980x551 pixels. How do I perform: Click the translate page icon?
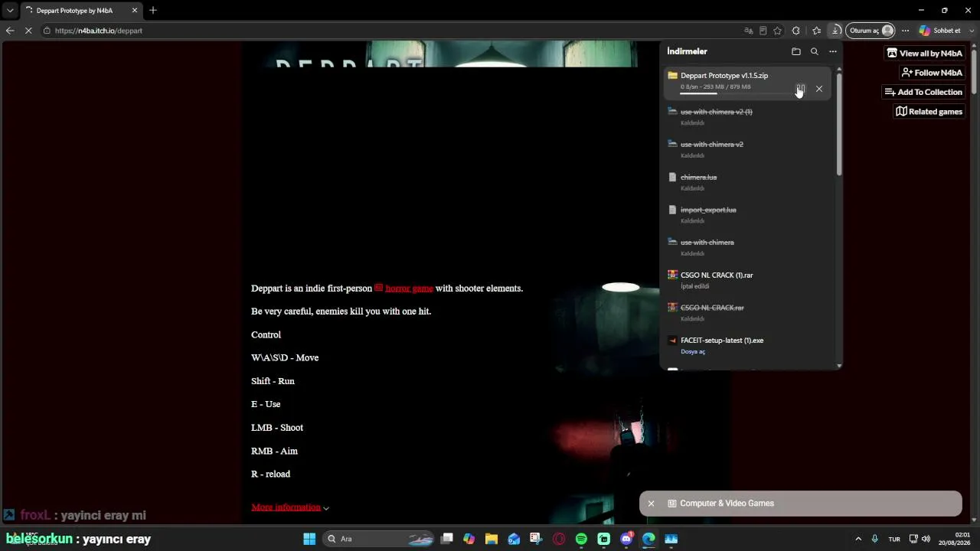[x=749, y=31]
